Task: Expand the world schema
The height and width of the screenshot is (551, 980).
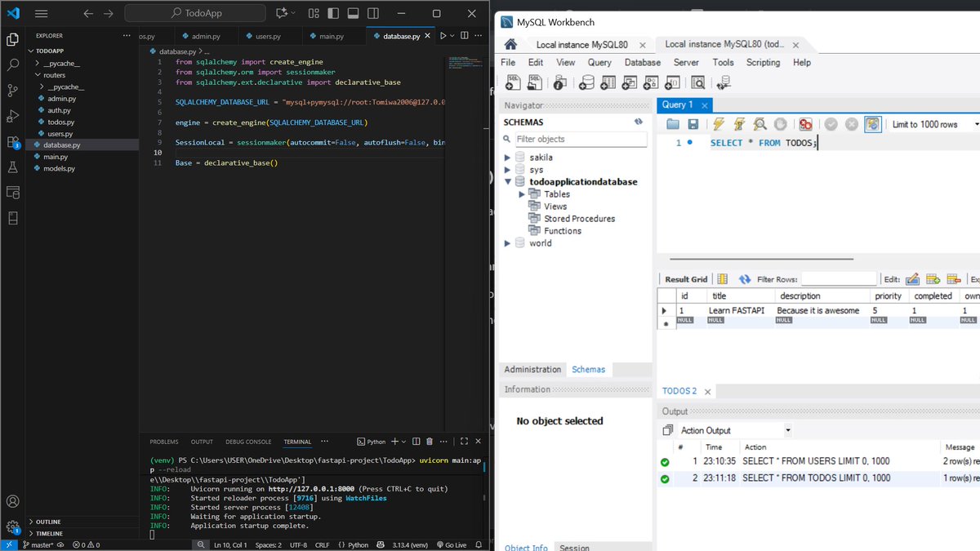Action: [508, 243]
